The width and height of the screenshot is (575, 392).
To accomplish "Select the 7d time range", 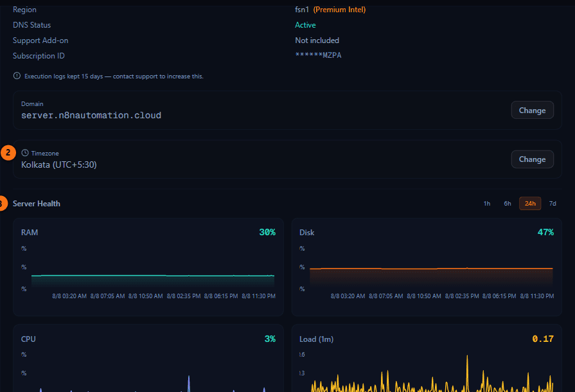I will pos(553,204).
